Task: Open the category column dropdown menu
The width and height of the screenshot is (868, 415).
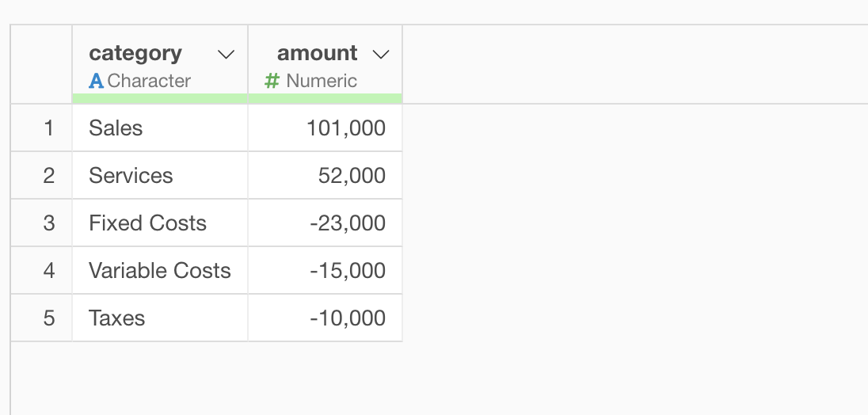Action: (x=226, y=54)
